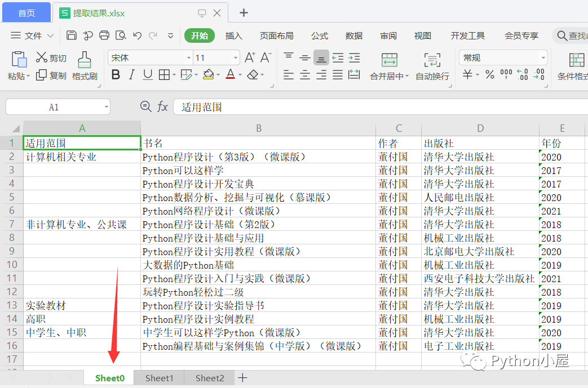588x388 pixels.
Task: Click the Paste clipboard icon
Action: coord(19,59)
